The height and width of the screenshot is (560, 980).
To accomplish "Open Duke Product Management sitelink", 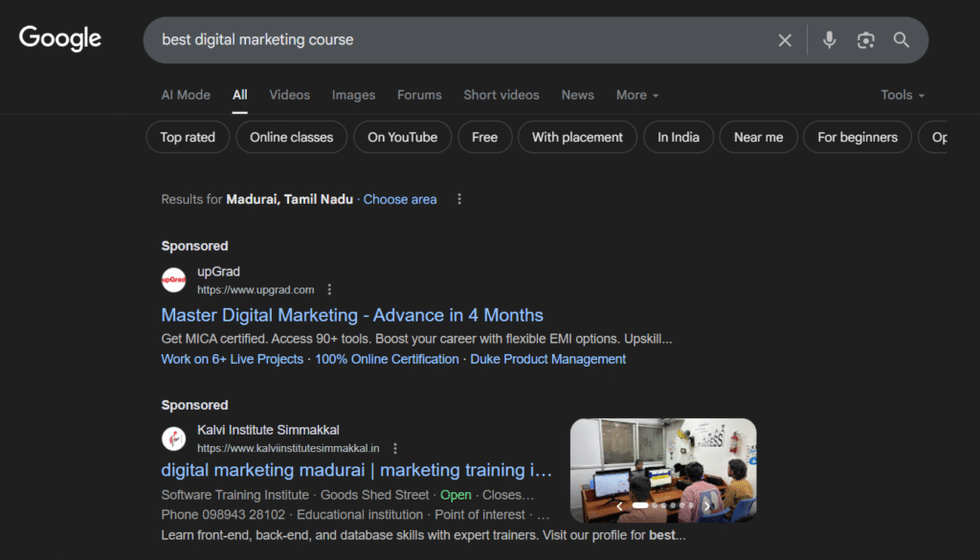I will click(x=547, y=359).
